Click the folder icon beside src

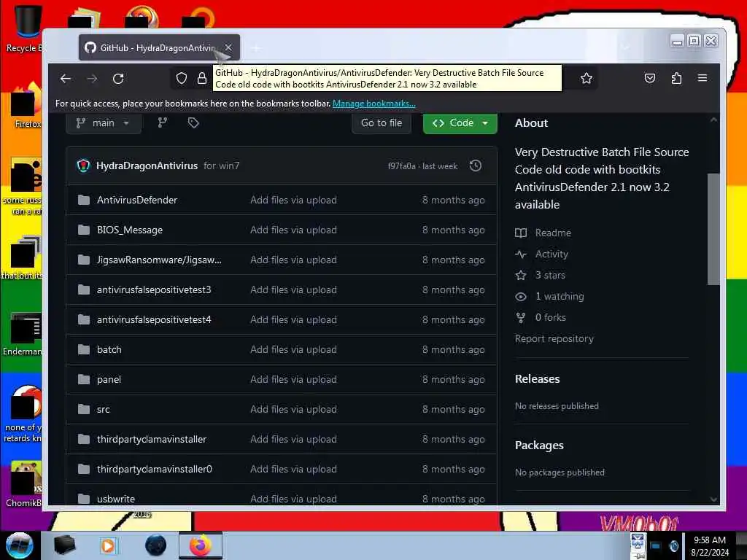[x=84, y=410]
